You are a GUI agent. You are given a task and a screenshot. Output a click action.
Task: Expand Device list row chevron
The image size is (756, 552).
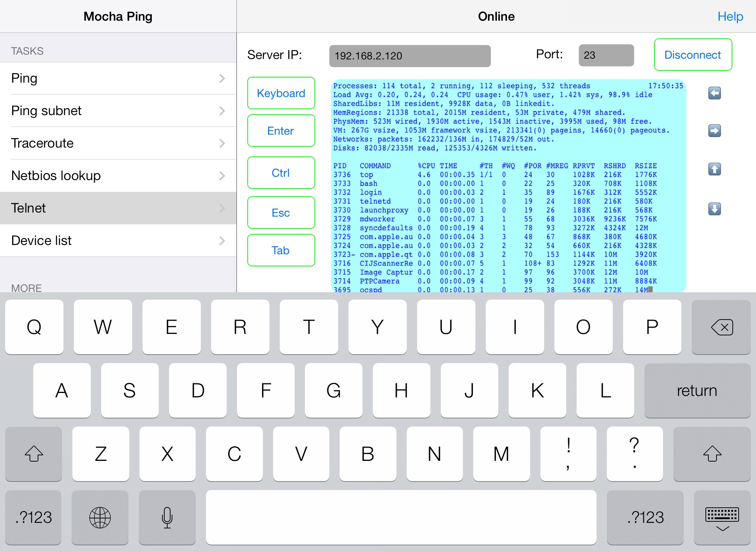coord(222,241)
